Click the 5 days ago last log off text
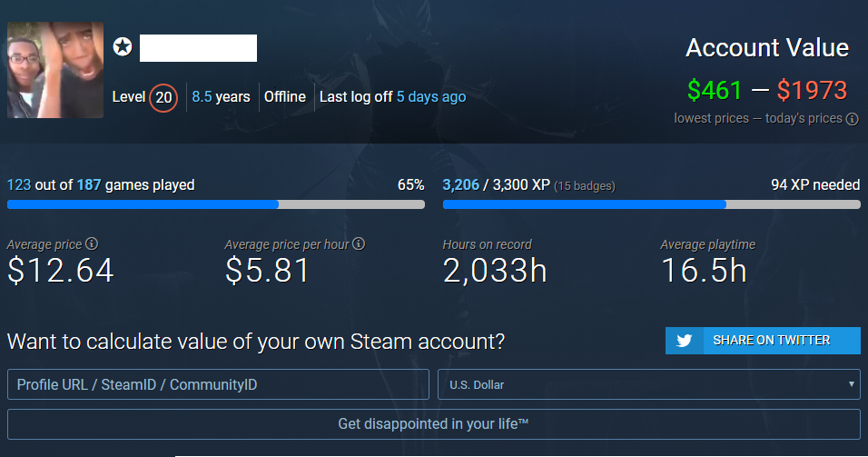 [x=431, y=96]
